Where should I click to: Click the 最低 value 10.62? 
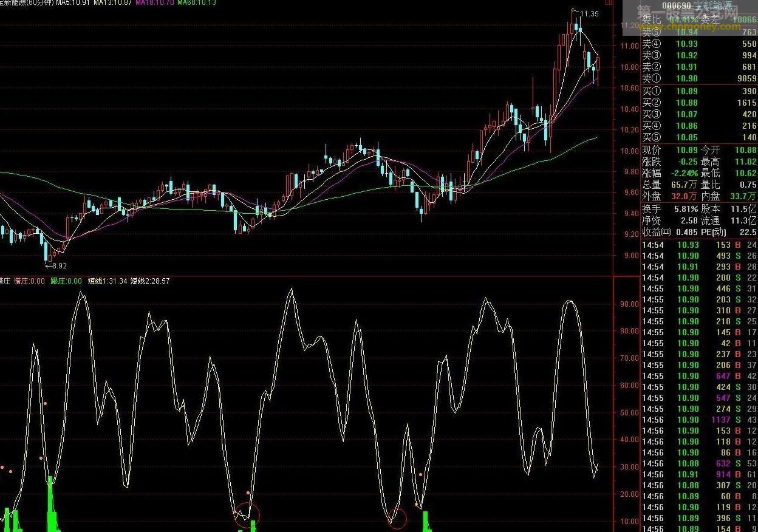tap(746, 173)
